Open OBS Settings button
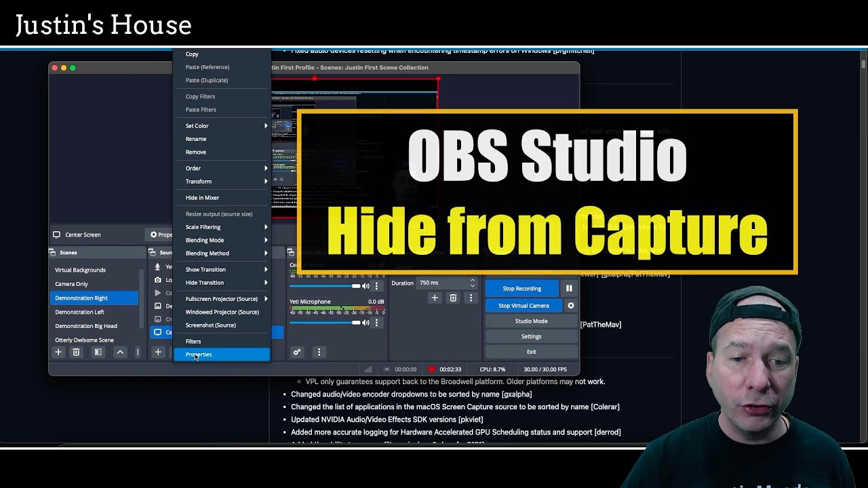This screenshot has width=868, height=488. tap(531, 336)
